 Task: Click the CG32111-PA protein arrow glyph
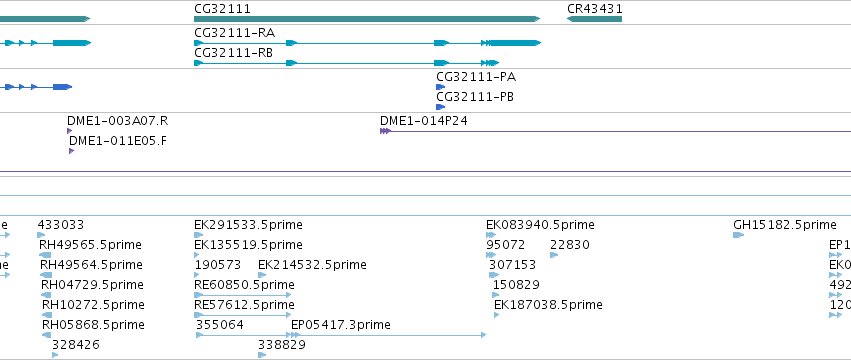pos(441,87)
